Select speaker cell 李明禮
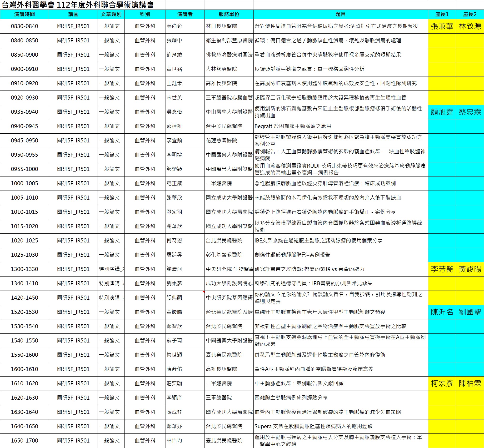484x448 pixels. click(185, 155)
